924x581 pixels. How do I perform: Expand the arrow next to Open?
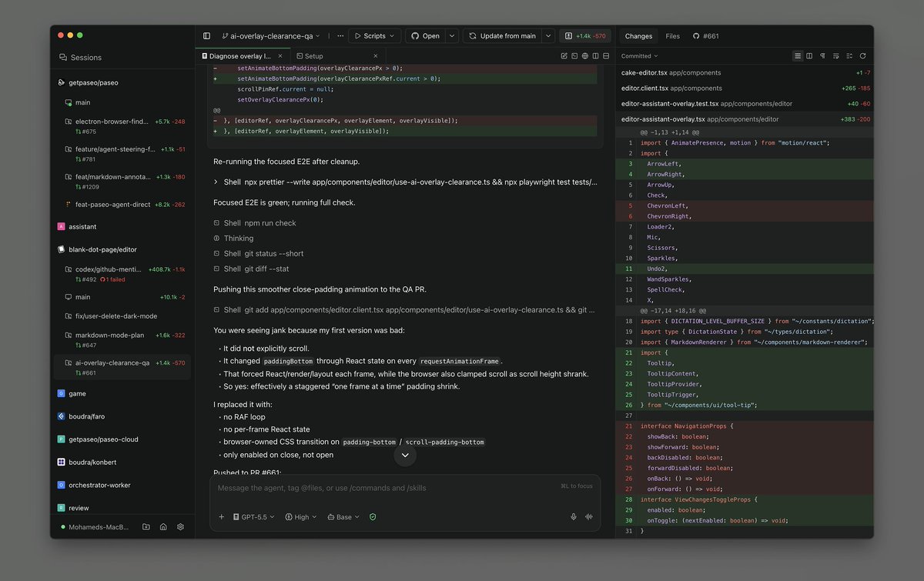pyautogui.click(x=452, y=36)
